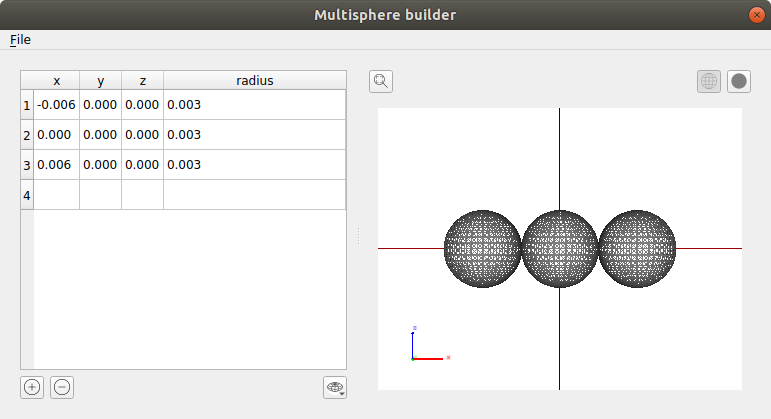Click the center sphere in 3D view
The height and width of the screenshot is (419, 771).
560,249
